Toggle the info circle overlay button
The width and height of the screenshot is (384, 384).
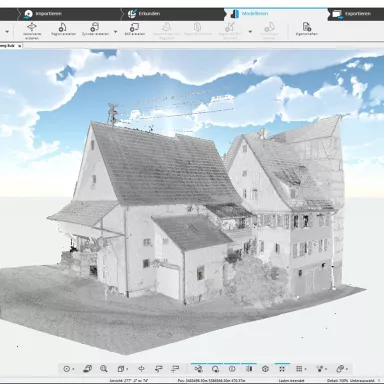(232, 369)
